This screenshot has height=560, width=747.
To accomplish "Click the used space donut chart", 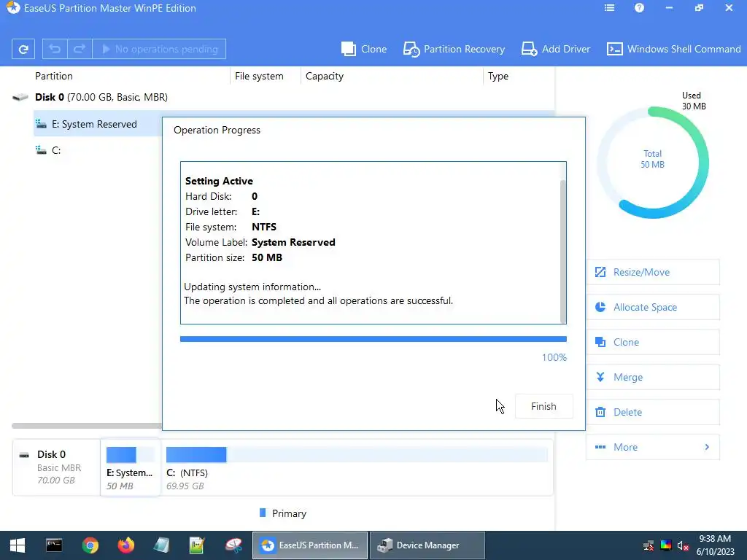I will (653, 162).
